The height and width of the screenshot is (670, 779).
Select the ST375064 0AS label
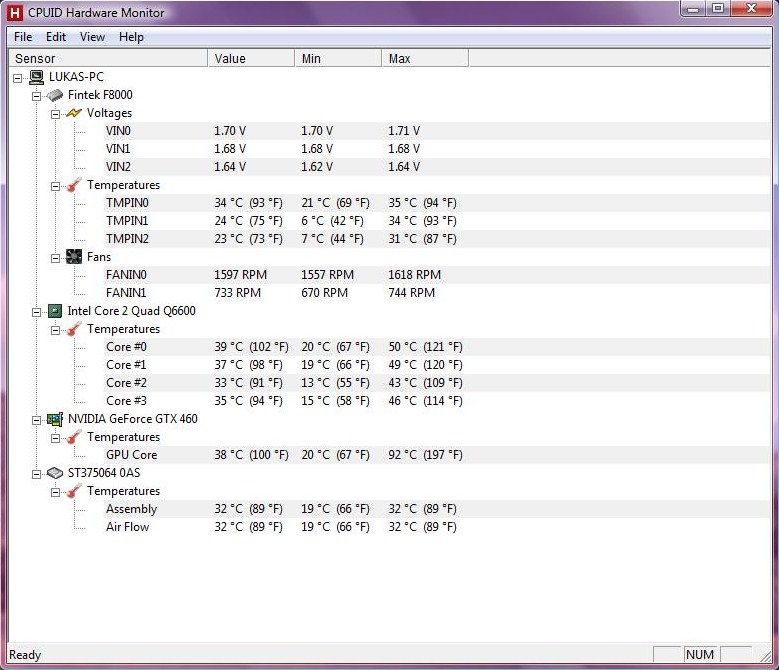[x=104, y=473]
